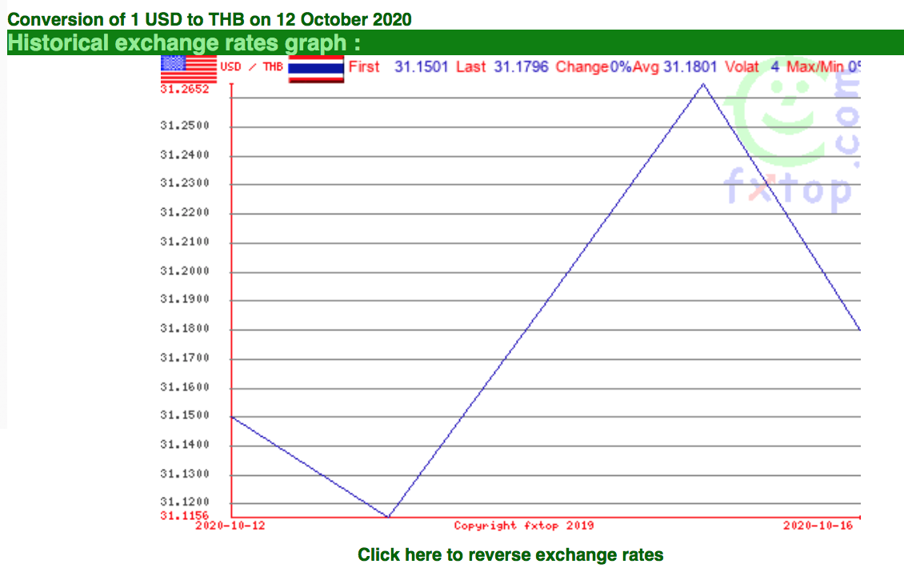Click the 'Avg 31.1801' statistic

(674, 67)
